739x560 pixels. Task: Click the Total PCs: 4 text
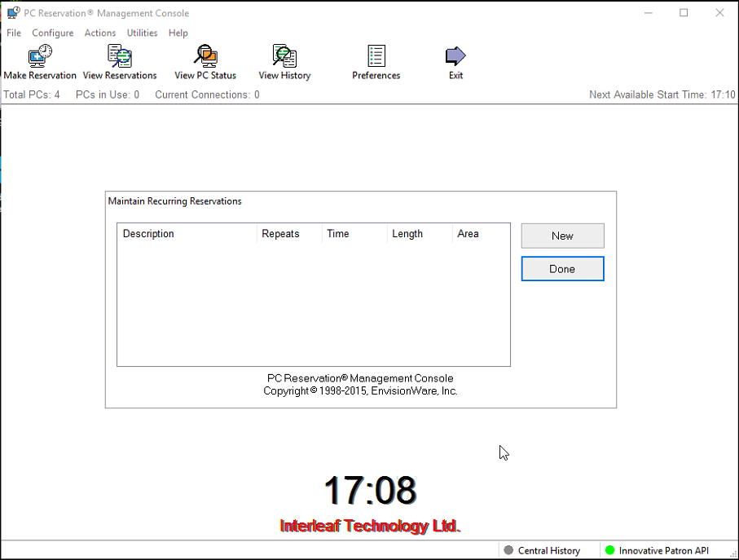pos(32,95)
